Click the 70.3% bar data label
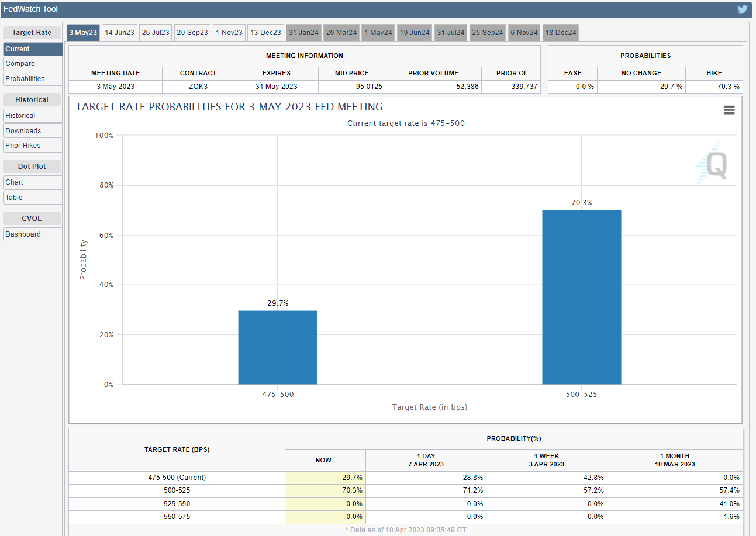756x536 pixels. point(582,203)
